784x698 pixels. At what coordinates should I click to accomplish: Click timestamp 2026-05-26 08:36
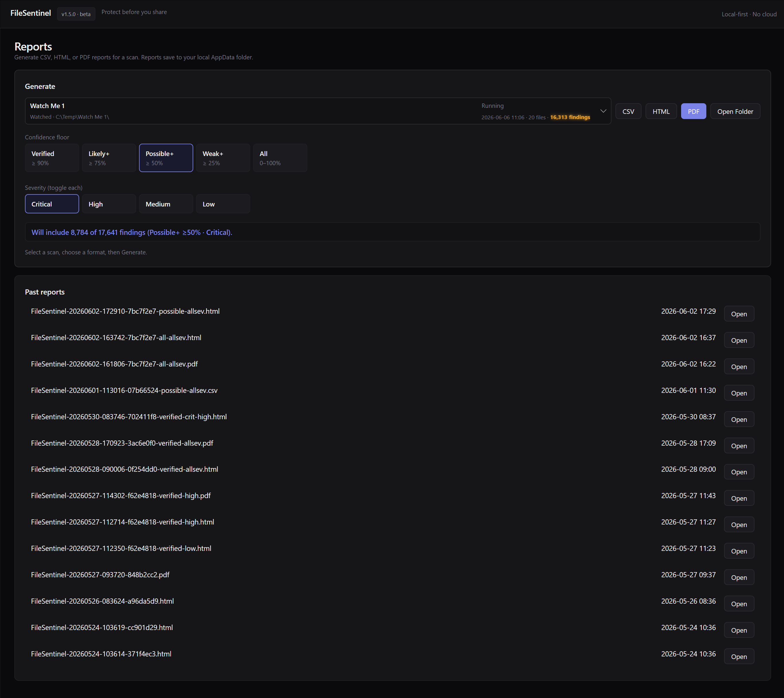[x=688, y=601]
